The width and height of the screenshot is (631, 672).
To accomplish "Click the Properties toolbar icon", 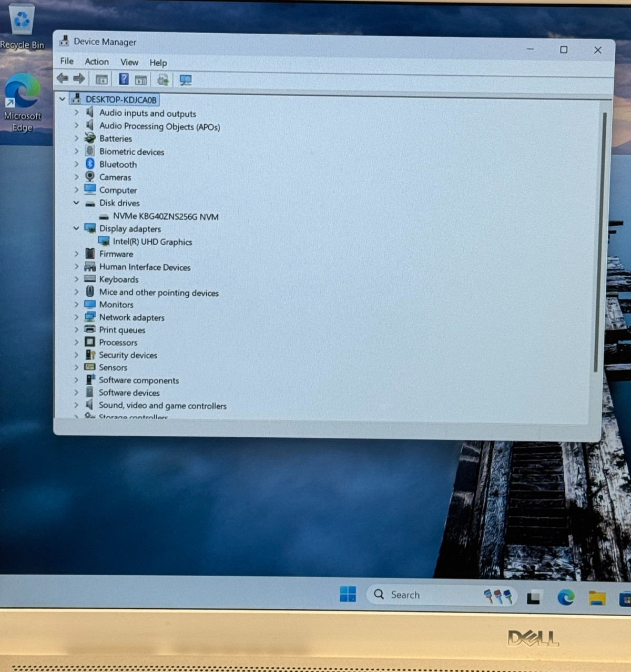I will (141, 80).
